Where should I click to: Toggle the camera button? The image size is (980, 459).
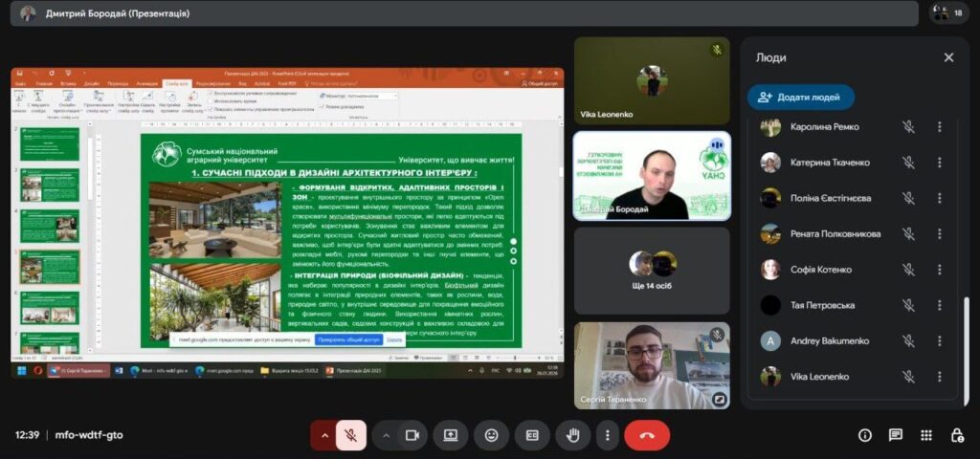(412, 435)
